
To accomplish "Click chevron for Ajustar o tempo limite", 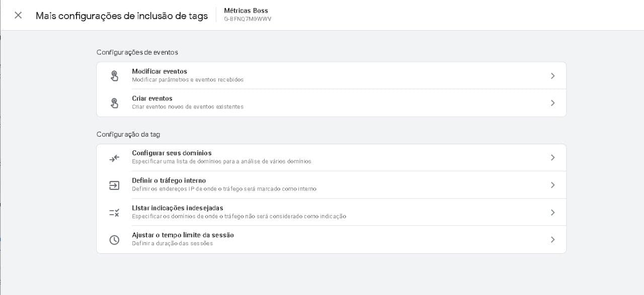I will tap(552, 240).
